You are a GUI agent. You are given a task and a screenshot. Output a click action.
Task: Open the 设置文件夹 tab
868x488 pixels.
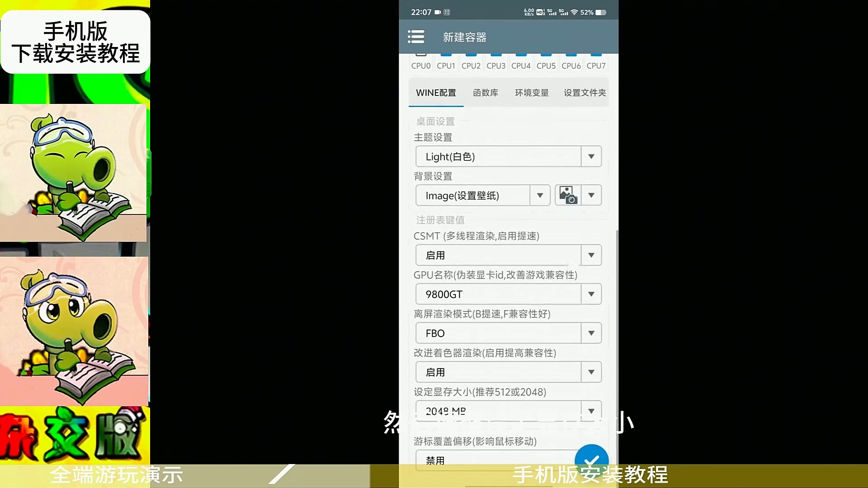585,92
